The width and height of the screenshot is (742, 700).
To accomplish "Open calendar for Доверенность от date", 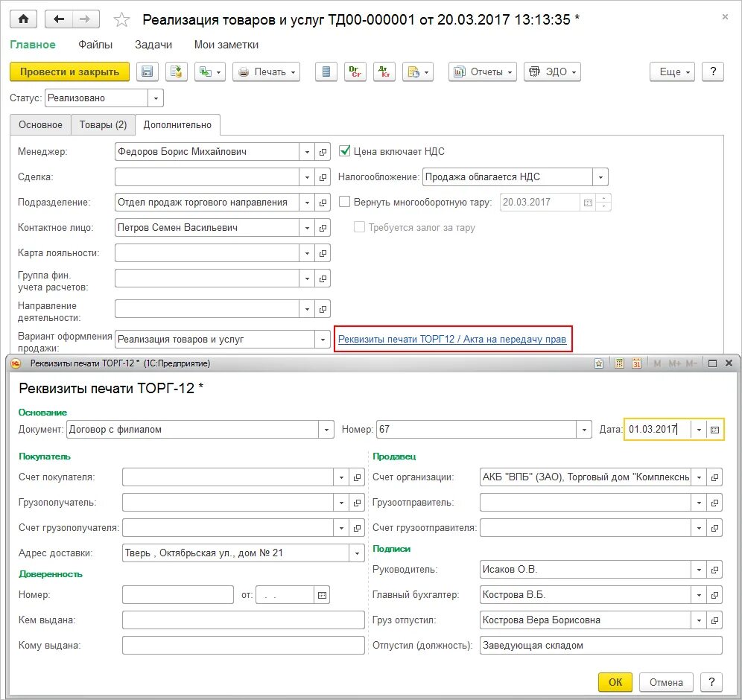I will pos(322,595).
